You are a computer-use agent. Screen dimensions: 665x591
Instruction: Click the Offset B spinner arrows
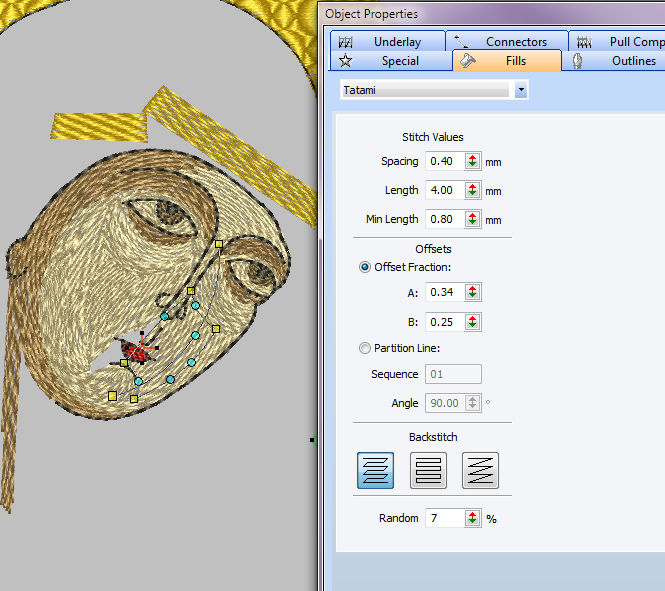click(472, 322)
